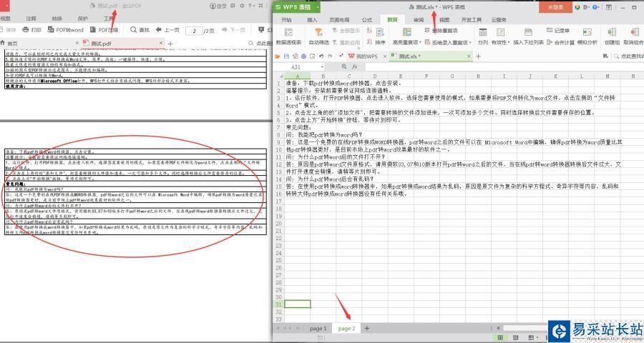Click PDF压缩 (Compress) in PDF viewer
Viewport: 644px width, 343px height.
104,30
